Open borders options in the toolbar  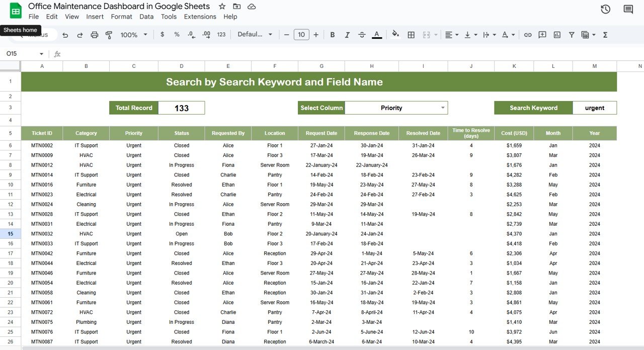point(411,35)
